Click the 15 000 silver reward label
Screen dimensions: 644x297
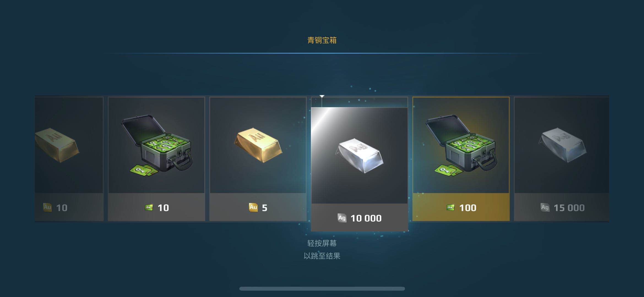tap(569, 208)
